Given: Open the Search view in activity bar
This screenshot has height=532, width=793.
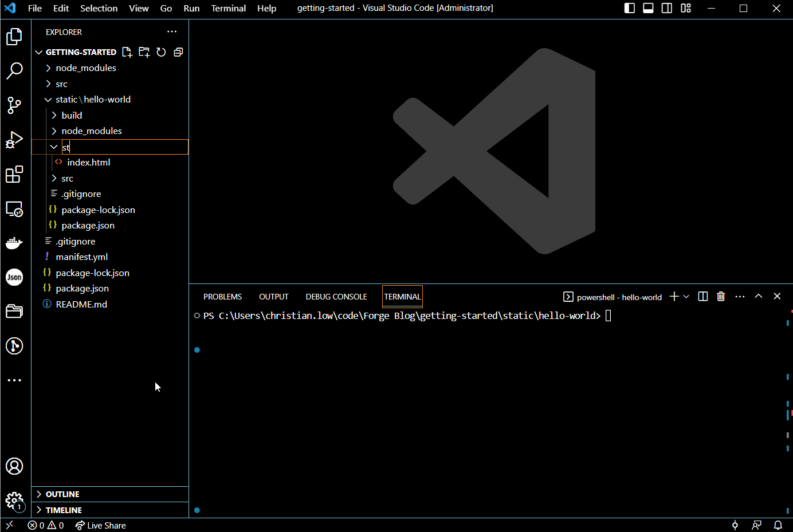Looking at the screenshot, I should pyautogui.click(x=14, y=71).
